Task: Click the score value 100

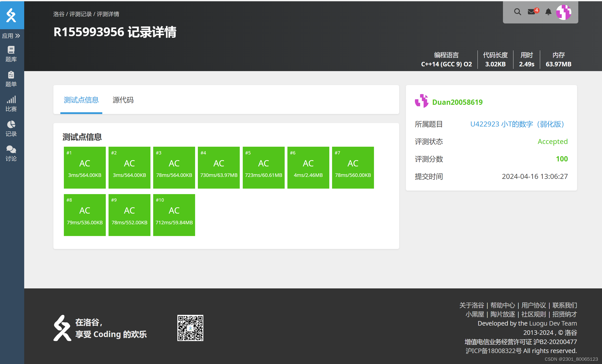Action: pos(562,159)
